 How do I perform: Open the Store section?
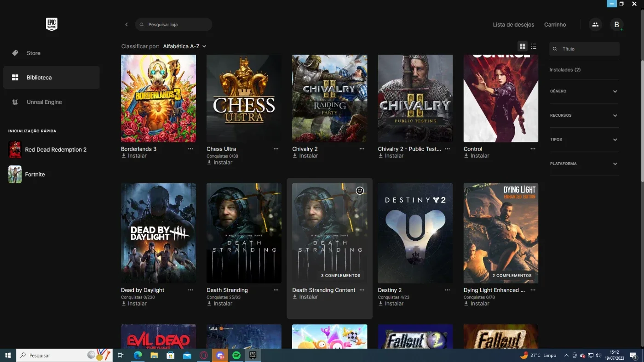coord(51,53)
